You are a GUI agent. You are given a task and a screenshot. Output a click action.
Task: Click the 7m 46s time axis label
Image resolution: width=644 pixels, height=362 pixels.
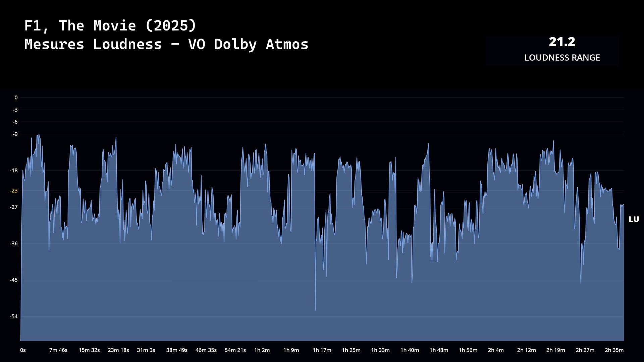(x=58, y=350)
